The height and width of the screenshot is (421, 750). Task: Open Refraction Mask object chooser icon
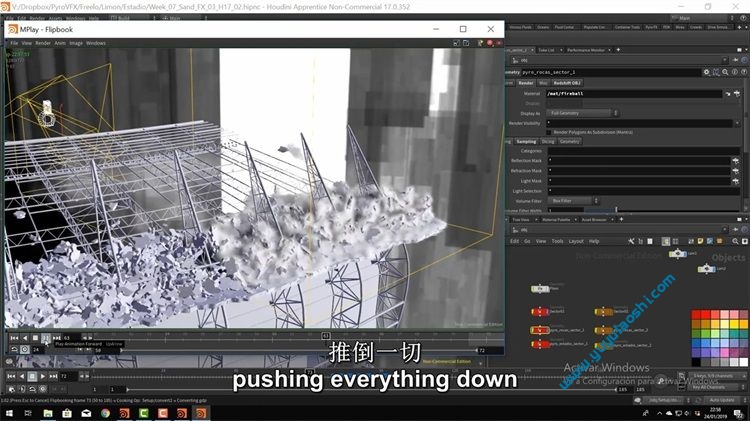pyautogui.click(x=736, y=171)
